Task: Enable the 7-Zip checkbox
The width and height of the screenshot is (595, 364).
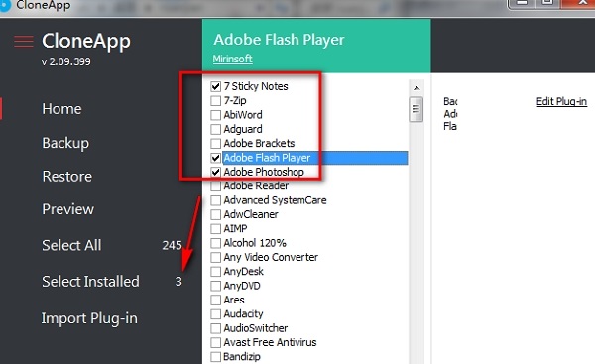Action: [215, 100]
